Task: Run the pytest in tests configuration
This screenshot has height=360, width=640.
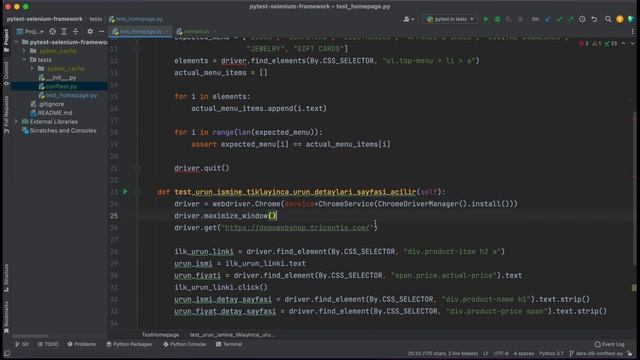Action: [x=486, y=19]
